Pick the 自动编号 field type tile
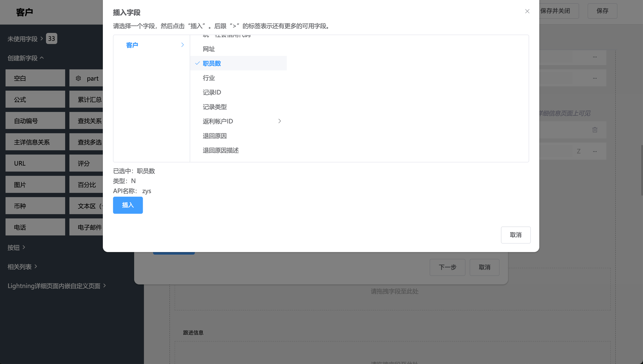 35,121
